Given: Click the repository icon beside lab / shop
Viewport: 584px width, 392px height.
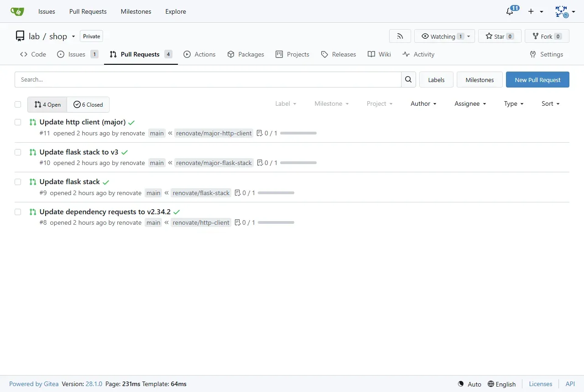Looking at the screenshot, I should click(x=20, y=36).
